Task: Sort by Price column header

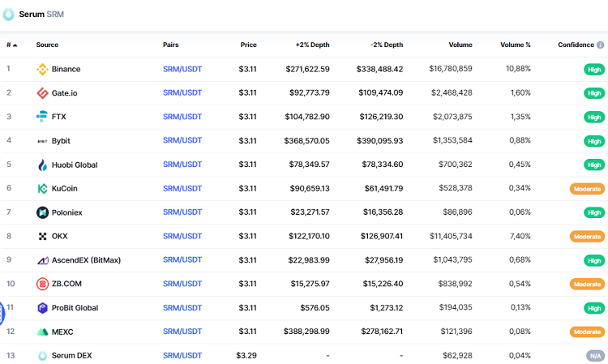Action: click(248, 45)
